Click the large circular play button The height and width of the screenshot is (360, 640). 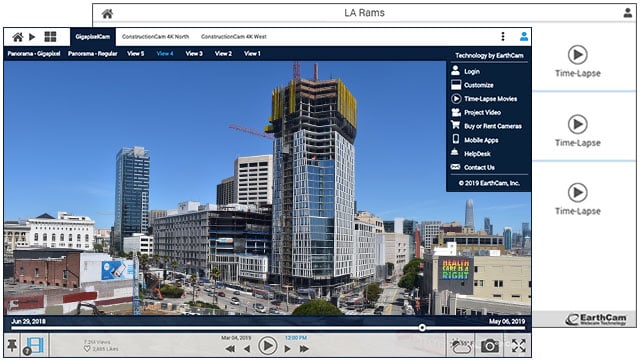coord(268,346)
